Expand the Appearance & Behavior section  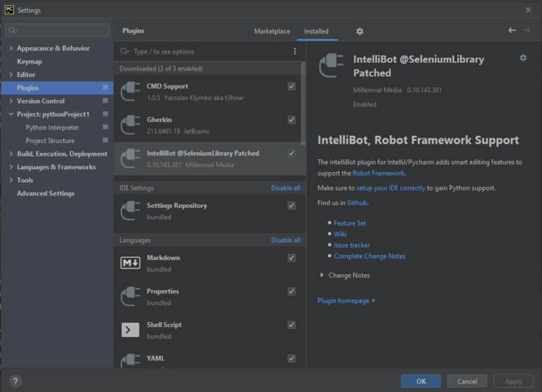11,49
